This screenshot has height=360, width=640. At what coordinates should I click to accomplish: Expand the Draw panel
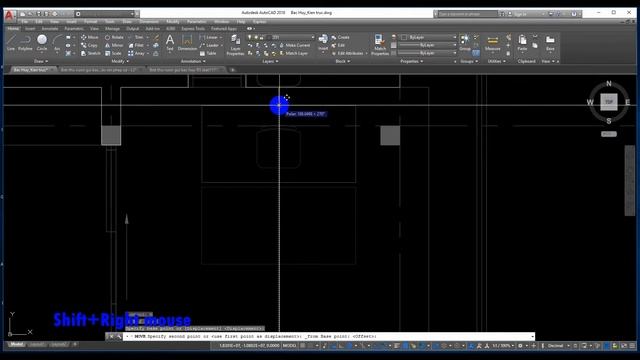[40, 61]
